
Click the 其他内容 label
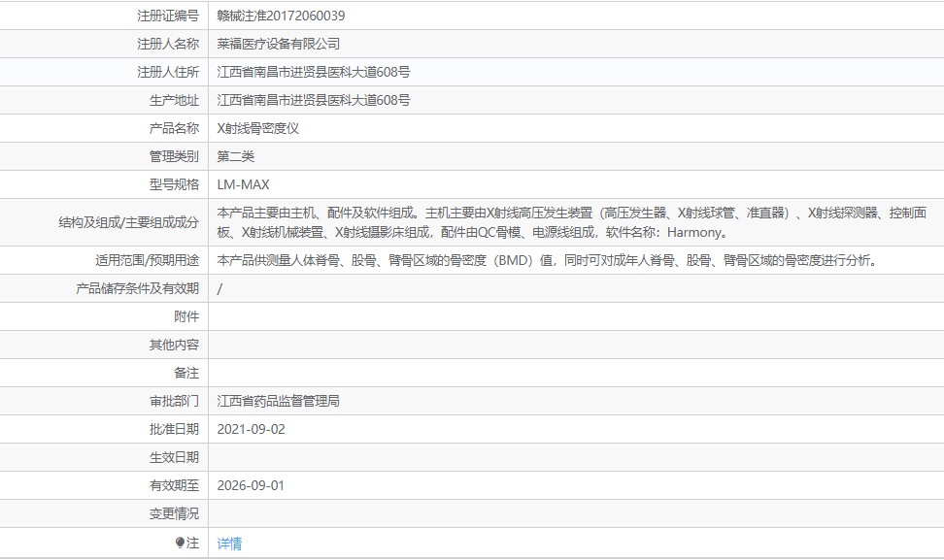[x=174, y=346]
